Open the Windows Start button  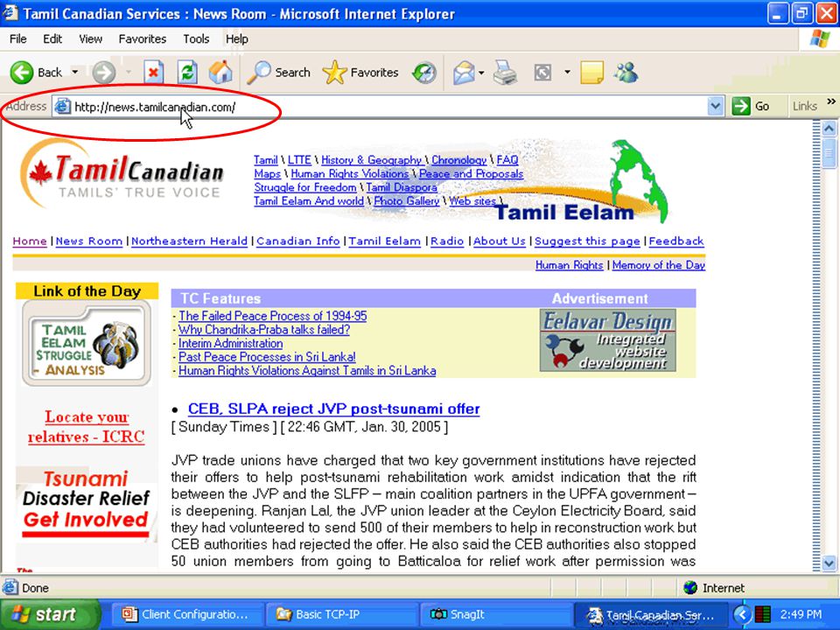point(50,614)
